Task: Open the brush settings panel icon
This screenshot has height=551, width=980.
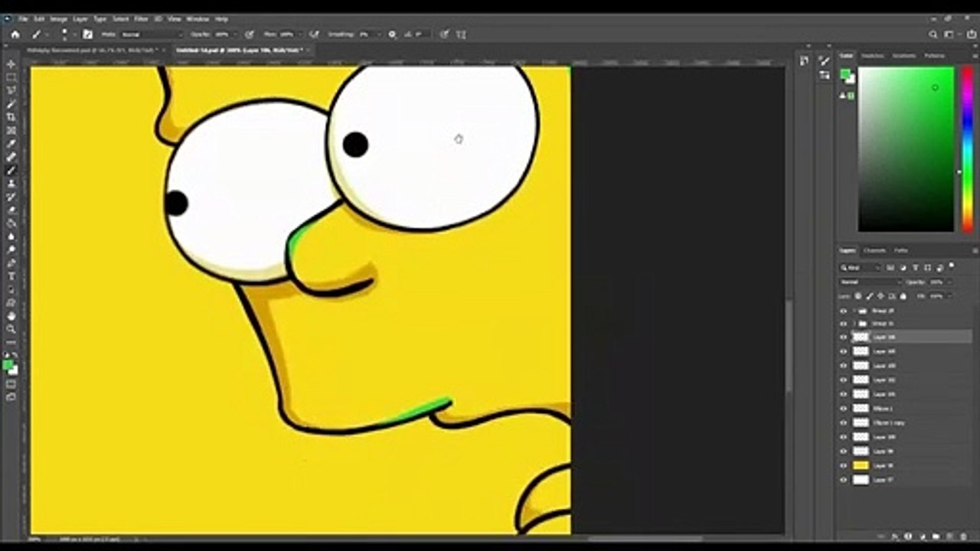Action: (87, 34)
